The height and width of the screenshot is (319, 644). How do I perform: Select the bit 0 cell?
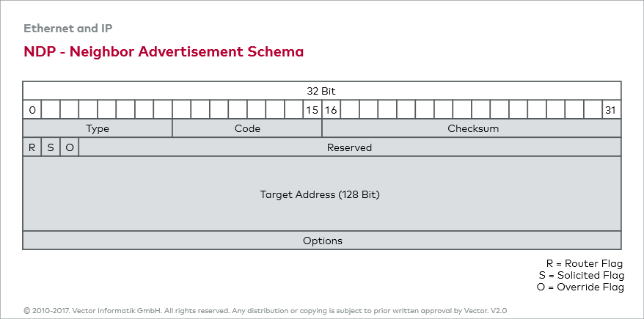pyautogui.click(x=32, y=110)
